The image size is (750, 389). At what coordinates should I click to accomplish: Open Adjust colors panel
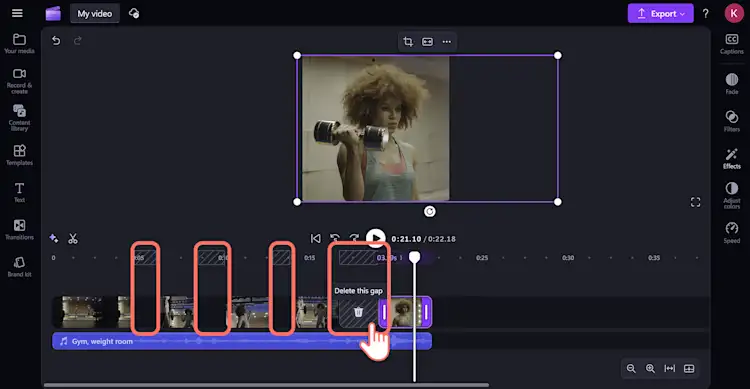[731, 195]
